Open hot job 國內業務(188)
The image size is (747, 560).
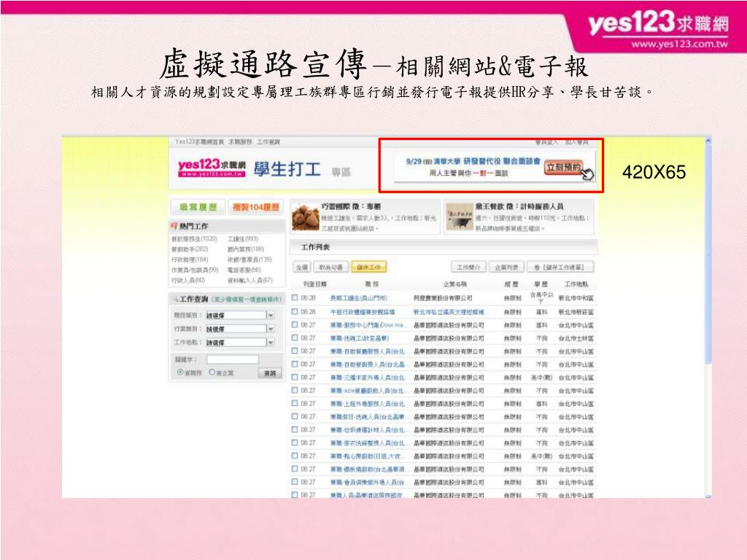(246, 249)
